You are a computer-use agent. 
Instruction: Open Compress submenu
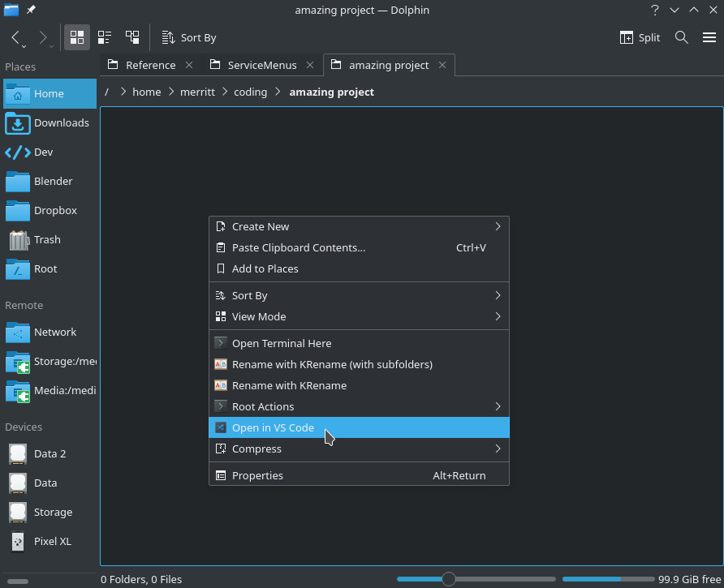coord(359,449)
